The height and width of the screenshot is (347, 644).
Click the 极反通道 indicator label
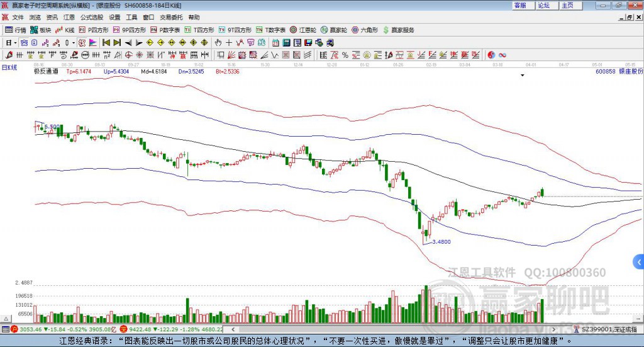point(46,71)
